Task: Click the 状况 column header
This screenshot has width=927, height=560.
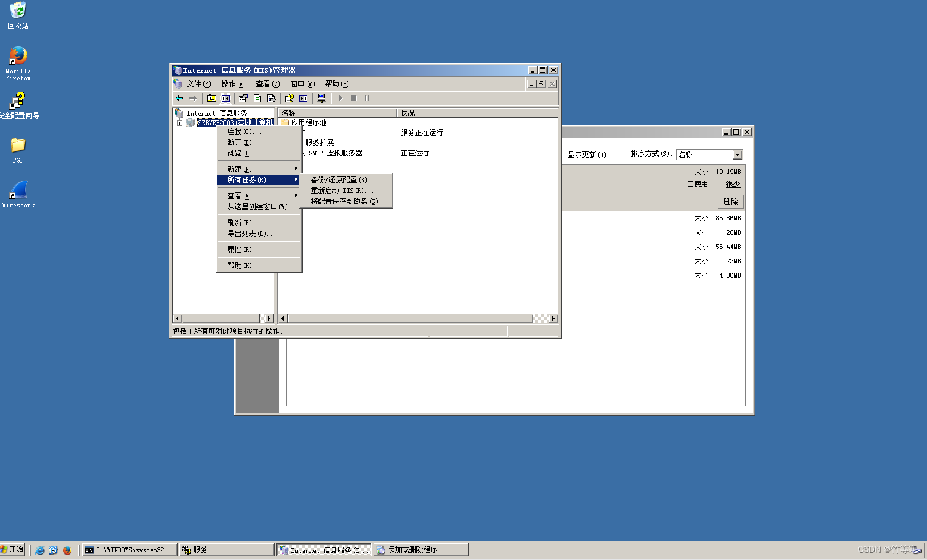Action: click(478, 113)
